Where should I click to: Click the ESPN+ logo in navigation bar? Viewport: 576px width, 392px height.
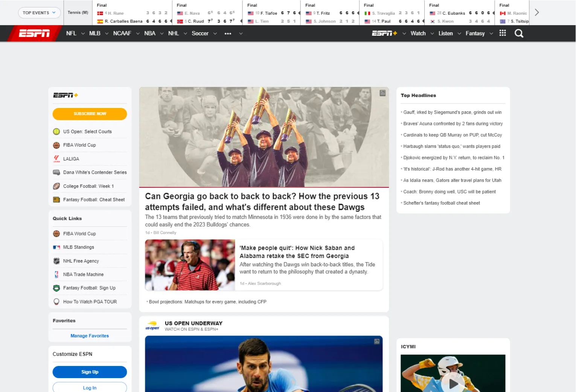coord(384,33)
